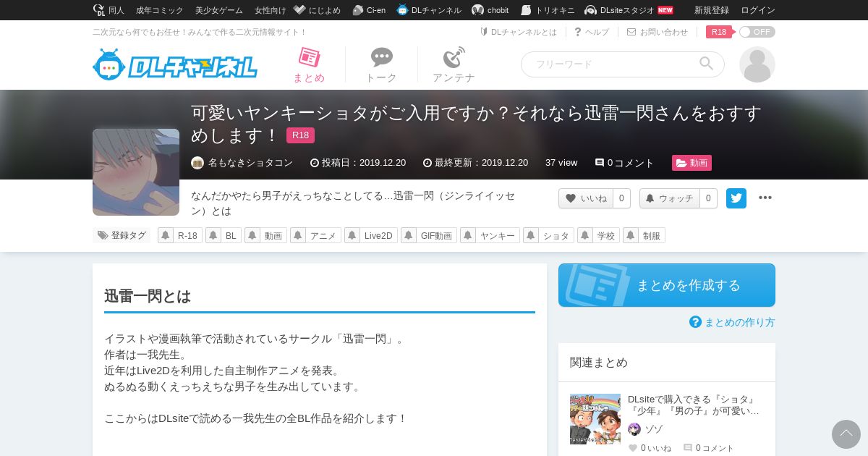Open the BL tag

231,235
